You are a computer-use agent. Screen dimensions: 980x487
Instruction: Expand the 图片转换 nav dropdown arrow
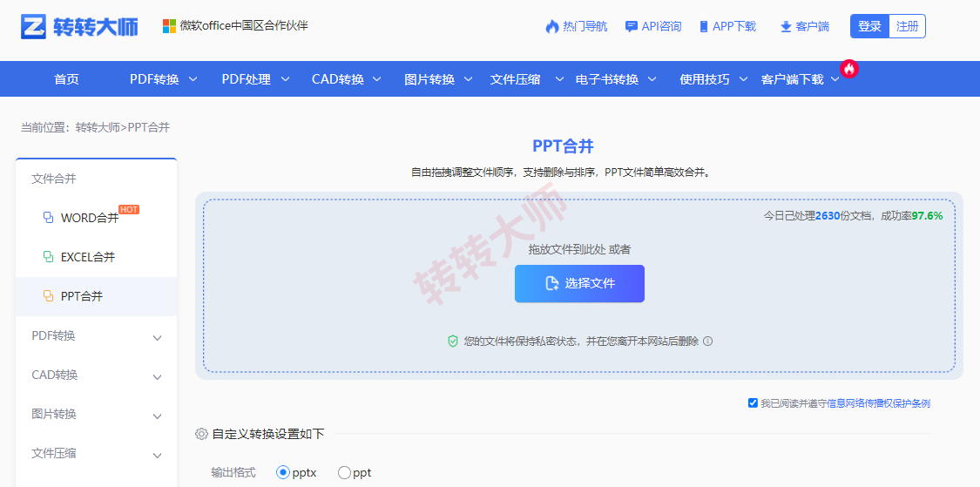coord(469,79)
